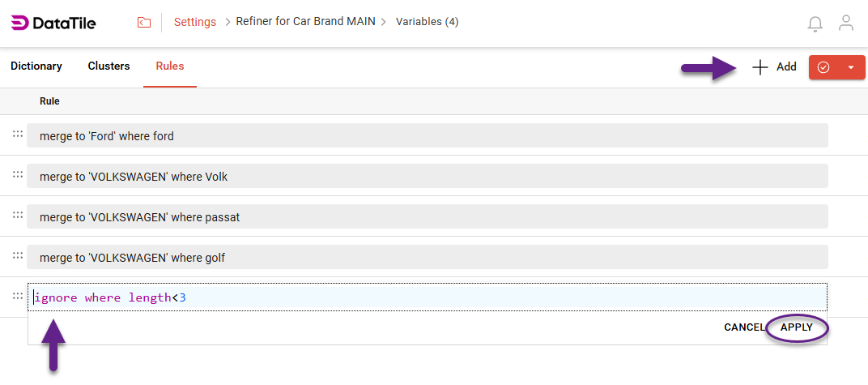
Task: Click the red checkmark save button
Action: pos(823,67)
